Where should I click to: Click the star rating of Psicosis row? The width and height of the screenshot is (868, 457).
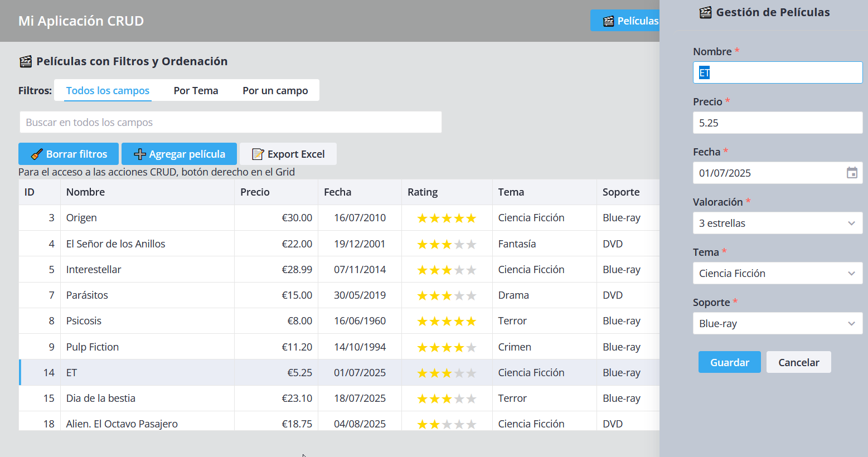pyautogui.click(x=447, y=321)
